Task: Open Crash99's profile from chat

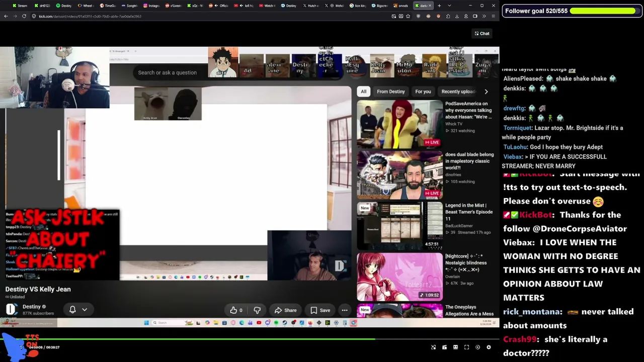Action: click(x=520, y=339)
